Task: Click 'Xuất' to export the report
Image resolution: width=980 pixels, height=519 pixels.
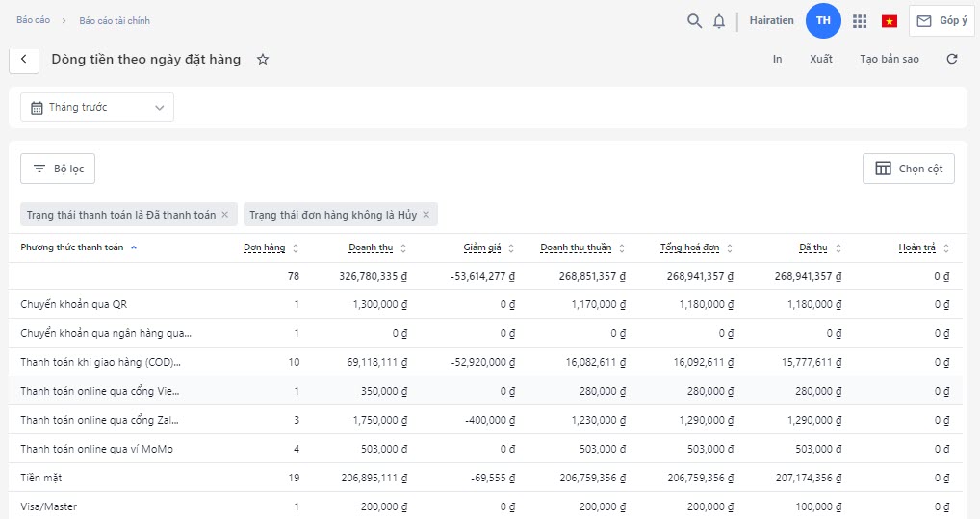Action: 821,60
